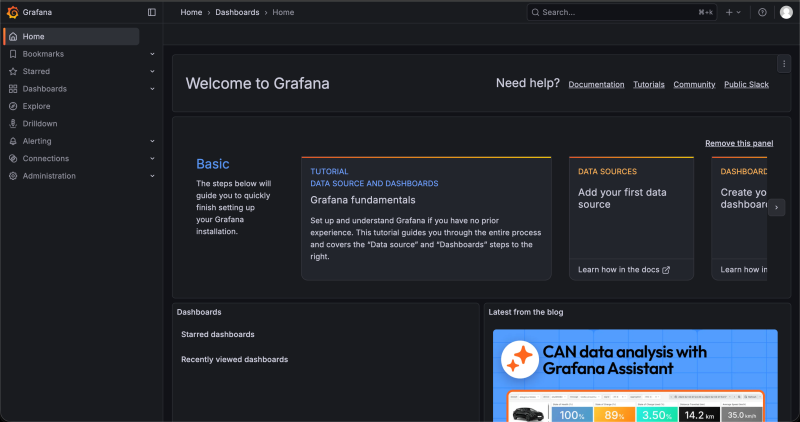The width and height of the screenshot is (800, 422).
Task: Click the help question mark icon
Action: click(762, 12)
